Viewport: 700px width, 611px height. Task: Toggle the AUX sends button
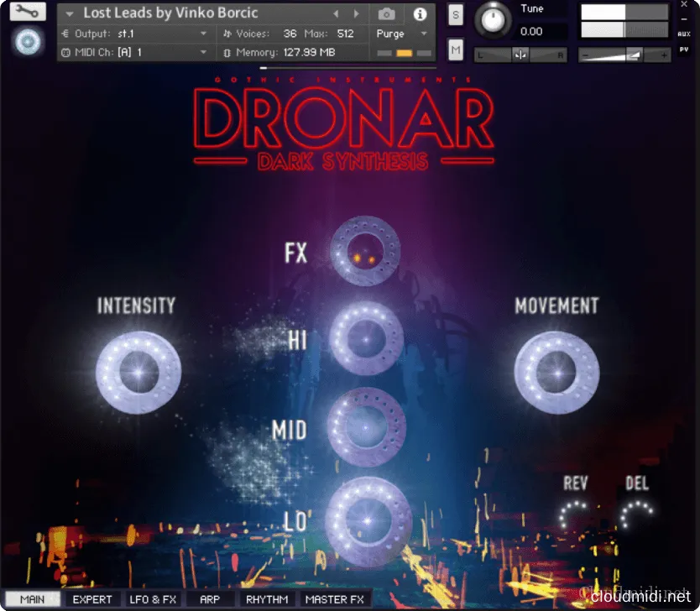click(x=684, y=34)
